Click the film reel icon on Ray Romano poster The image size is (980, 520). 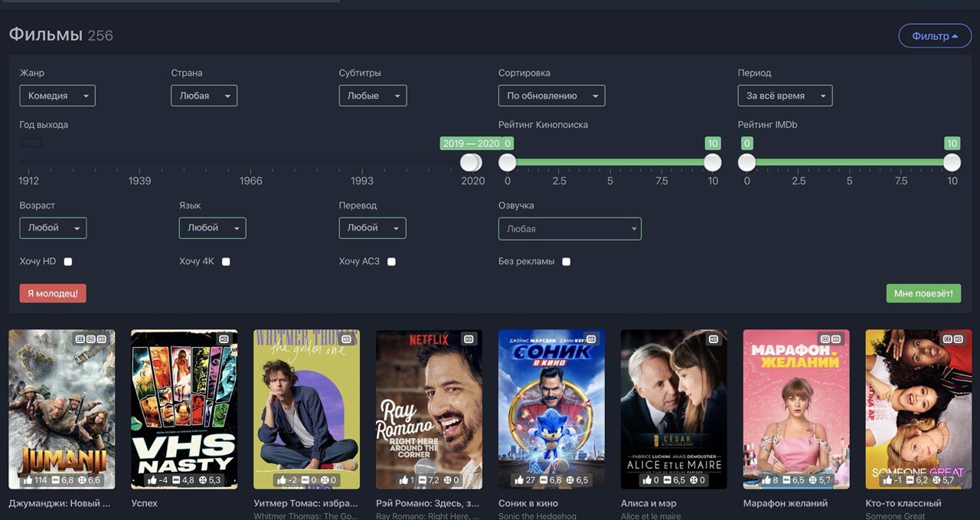click(x=447, y=480)
